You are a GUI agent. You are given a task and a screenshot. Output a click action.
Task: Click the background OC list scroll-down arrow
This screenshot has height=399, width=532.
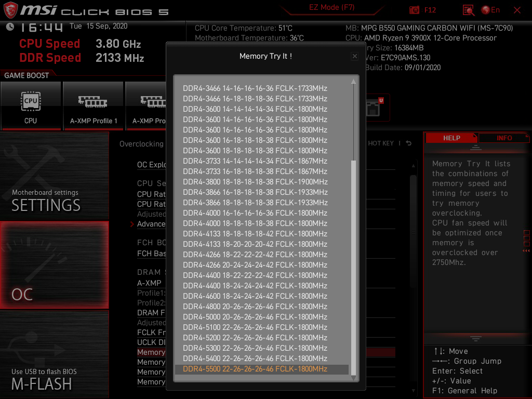[413, 391]
